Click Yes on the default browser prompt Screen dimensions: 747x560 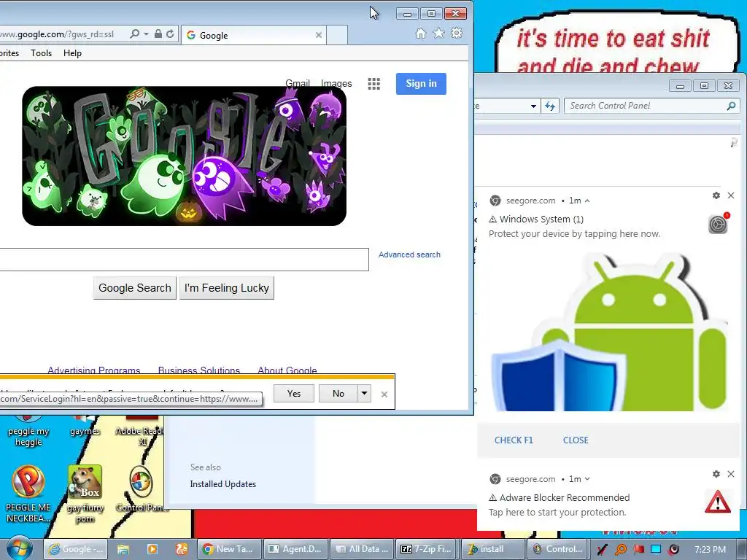(294, 393)
